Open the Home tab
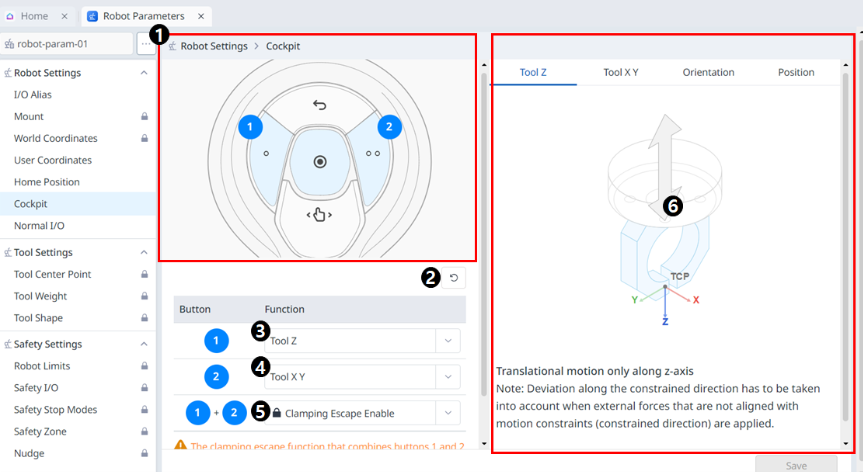Viewport: 863px width, 472px height. coord(34,16)
